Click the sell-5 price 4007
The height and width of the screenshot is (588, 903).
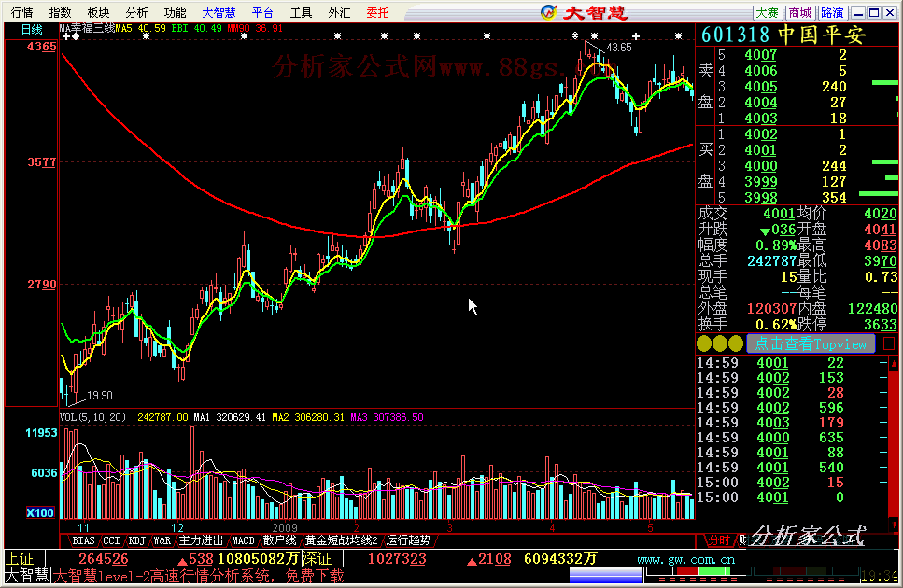tap(761, 55)
